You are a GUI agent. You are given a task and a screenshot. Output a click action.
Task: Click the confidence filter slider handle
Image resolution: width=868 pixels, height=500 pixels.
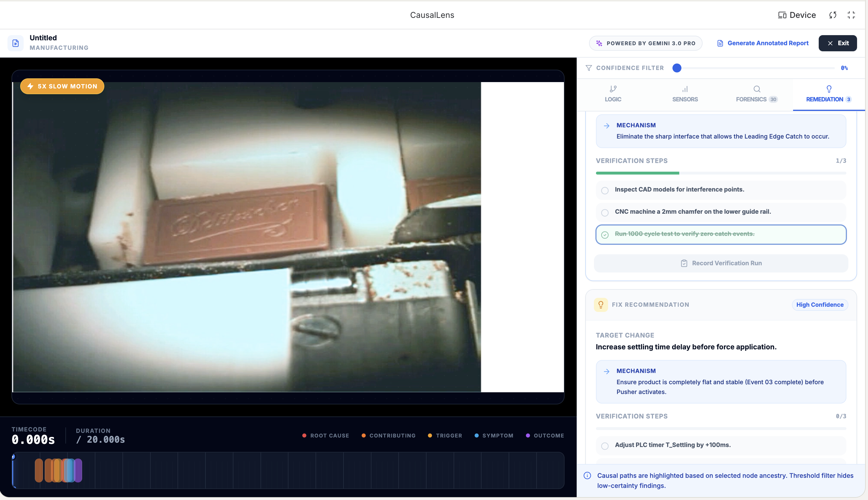click(x=677, y=68)
